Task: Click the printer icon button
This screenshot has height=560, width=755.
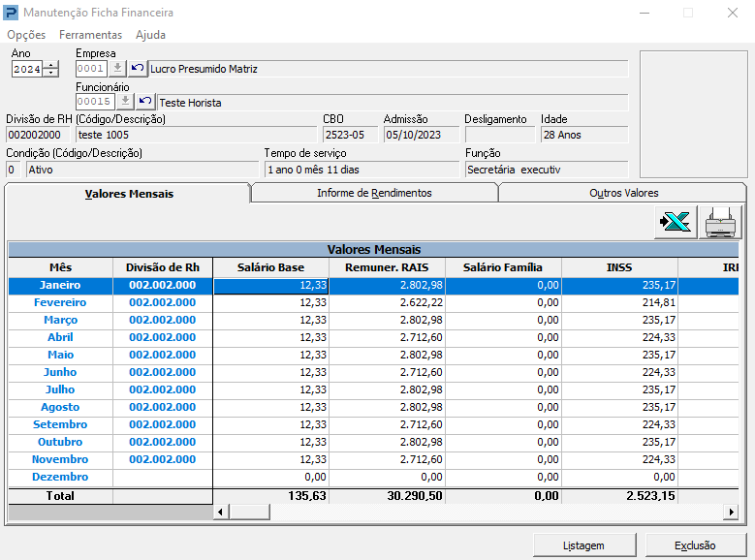Action: pos(722,222)
